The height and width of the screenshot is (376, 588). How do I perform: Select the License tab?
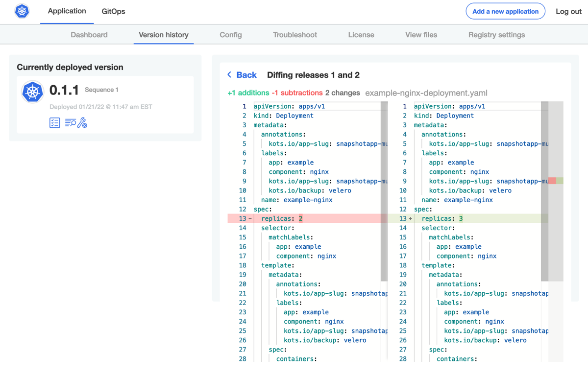pos(361,35)
